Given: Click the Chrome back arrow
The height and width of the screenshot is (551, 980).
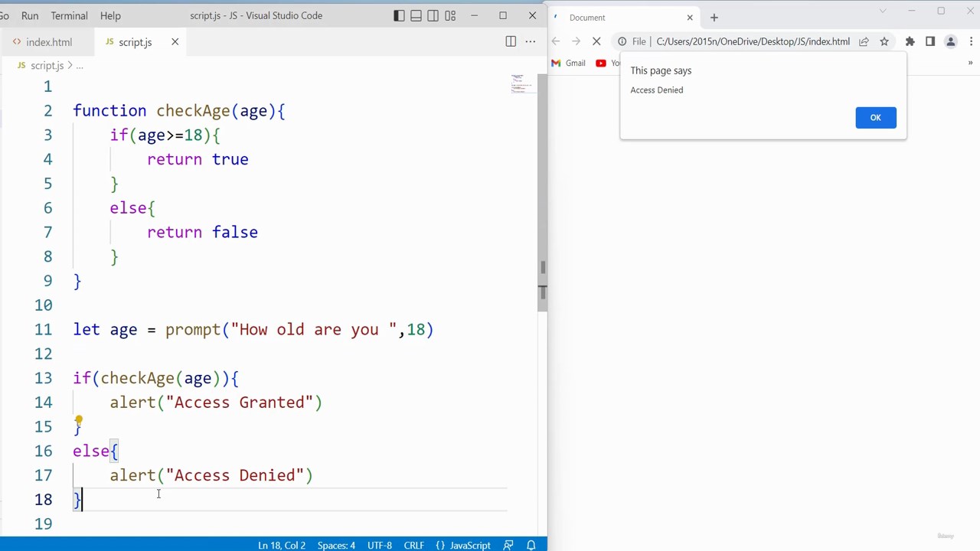Looking at the screenshot, I should click(556, 41).
